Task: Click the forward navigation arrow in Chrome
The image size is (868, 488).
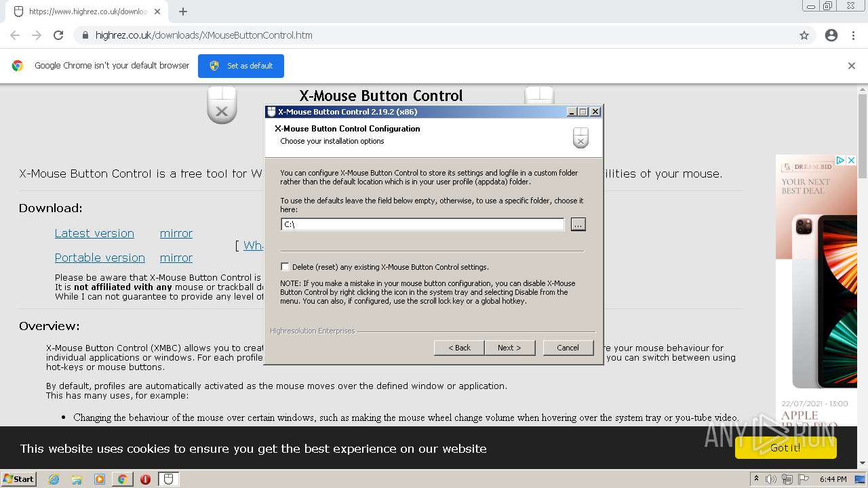Action: (37, 35)
